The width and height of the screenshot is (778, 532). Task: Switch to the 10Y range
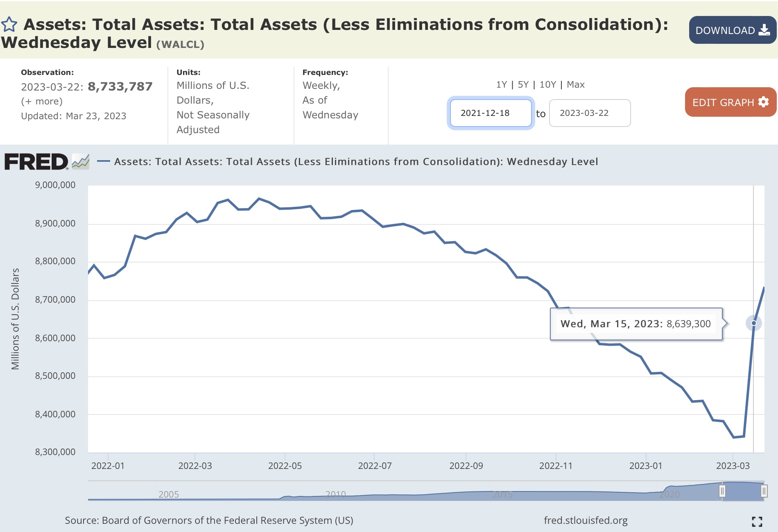[547, 85]
